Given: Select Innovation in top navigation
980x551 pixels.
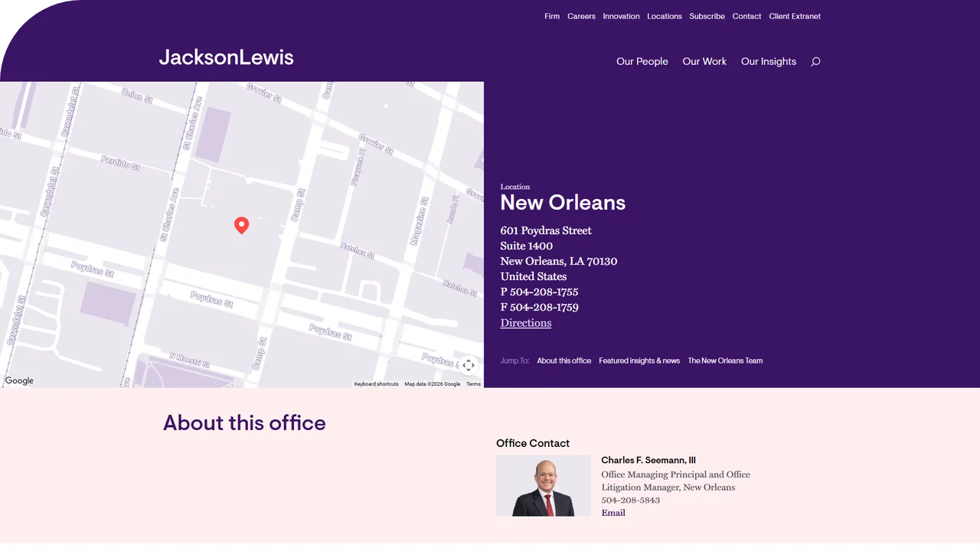Looking at the screenshot, I should pyautogui.click(x=621, y=16).
